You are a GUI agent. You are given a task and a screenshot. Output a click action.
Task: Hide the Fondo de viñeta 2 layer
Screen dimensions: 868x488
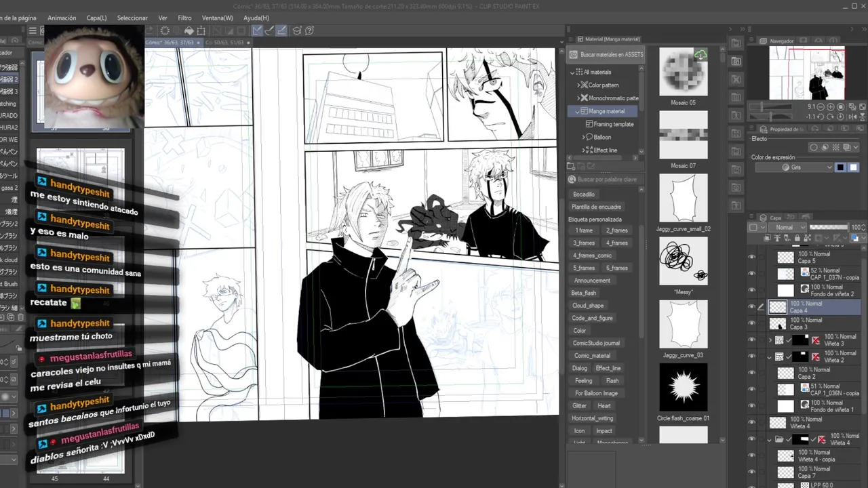(751, 290)
